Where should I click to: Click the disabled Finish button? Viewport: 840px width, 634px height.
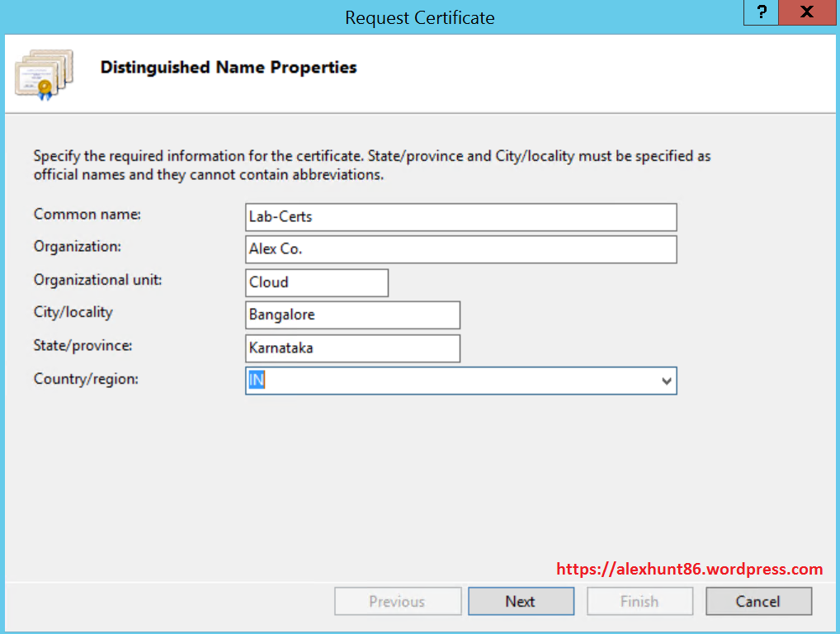[639, 602]
